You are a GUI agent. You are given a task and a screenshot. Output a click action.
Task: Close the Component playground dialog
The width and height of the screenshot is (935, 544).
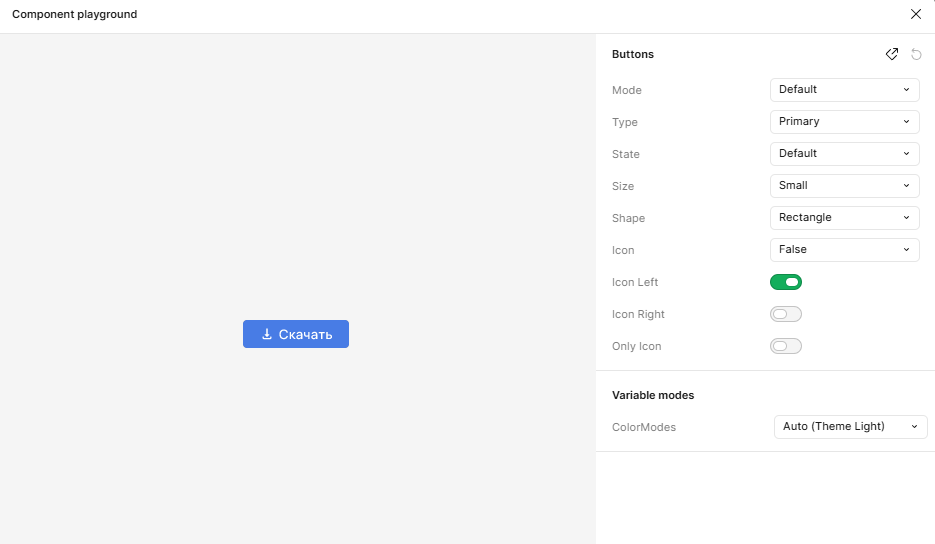tap(916, 14)
